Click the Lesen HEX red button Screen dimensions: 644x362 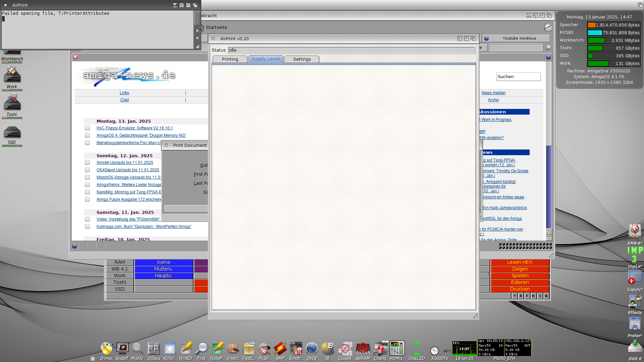pyautogui.click(x=520, y=262)
